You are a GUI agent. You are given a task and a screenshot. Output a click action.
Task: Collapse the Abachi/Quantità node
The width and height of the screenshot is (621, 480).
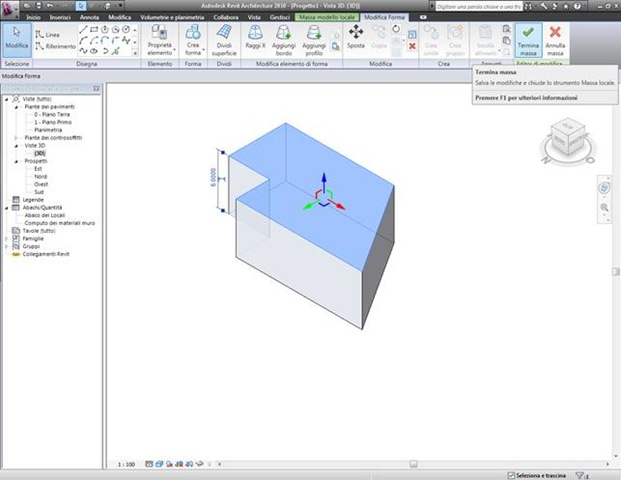6,208
